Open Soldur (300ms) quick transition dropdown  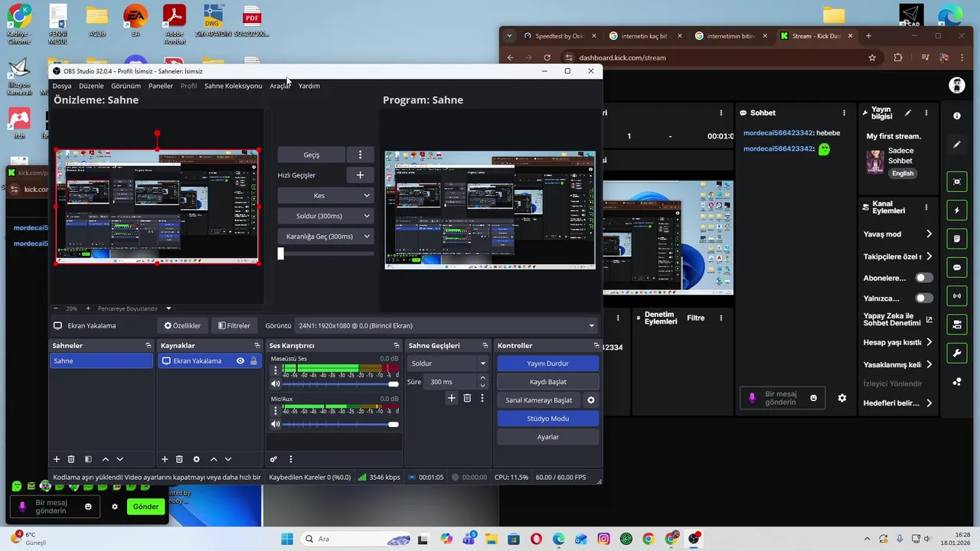pyautogui.click(x=325, y=216)
